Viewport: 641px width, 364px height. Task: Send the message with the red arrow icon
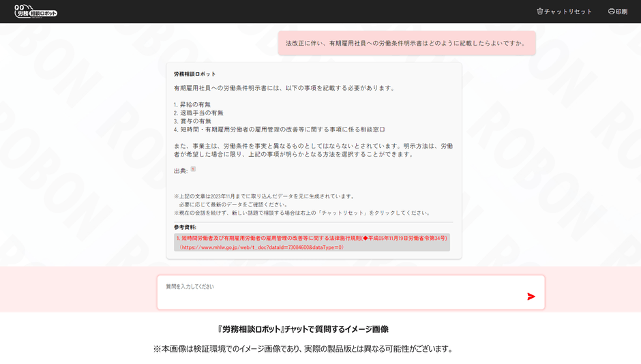531,296
